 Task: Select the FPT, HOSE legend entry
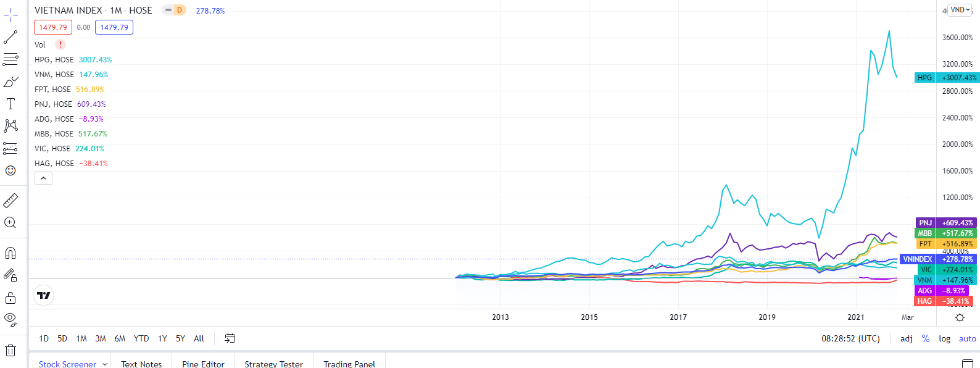coord(52,90)
